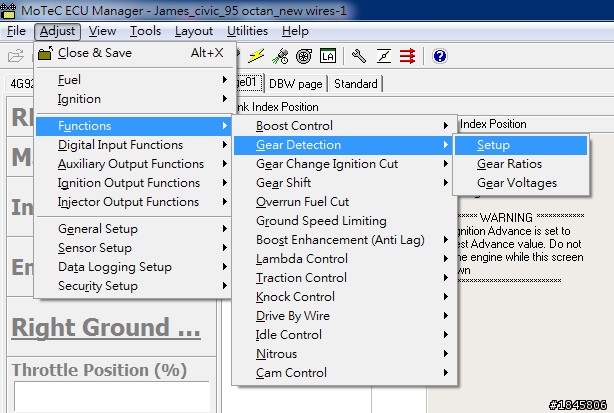Open the Layout menu

click(194, 31)
